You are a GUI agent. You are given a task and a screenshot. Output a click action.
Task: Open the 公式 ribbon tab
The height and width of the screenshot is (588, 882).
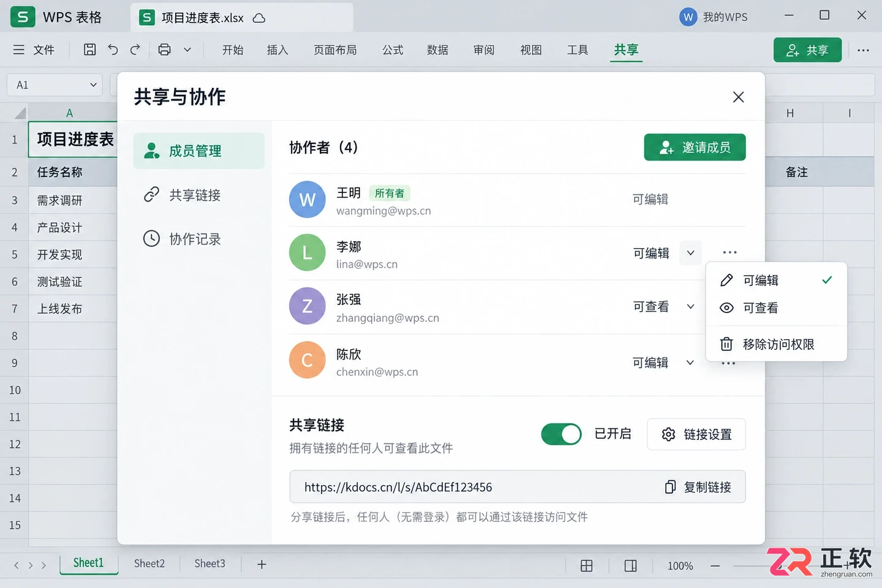[393, 50]
